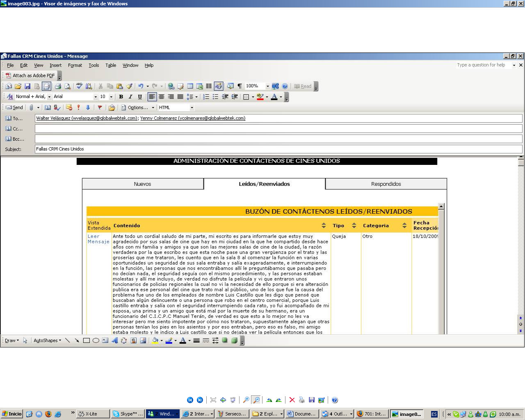The height and width of the screenshot is (420, 525).
Task: Click Attach as Adobe PDF
Action: coord(30,75)
